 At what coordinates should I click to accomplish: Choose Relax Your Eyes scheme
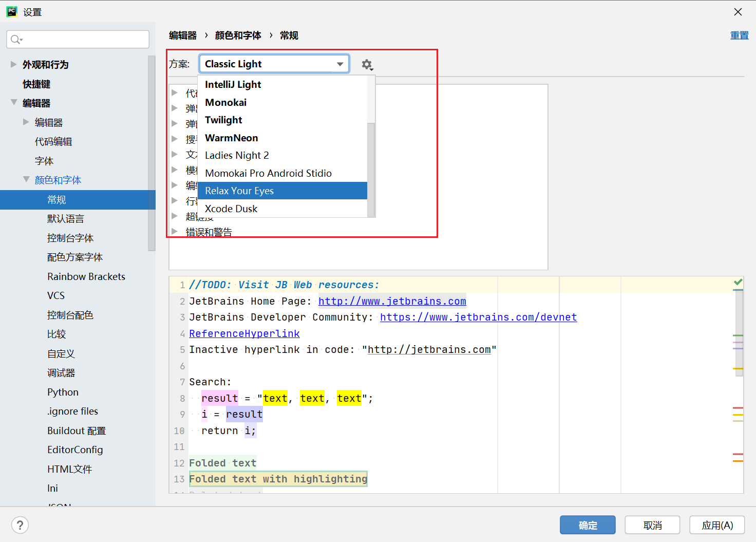click(282, 191)
